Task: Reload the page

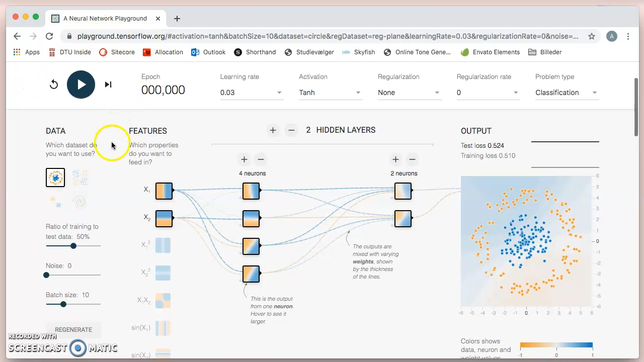Action: click(49, 36)
